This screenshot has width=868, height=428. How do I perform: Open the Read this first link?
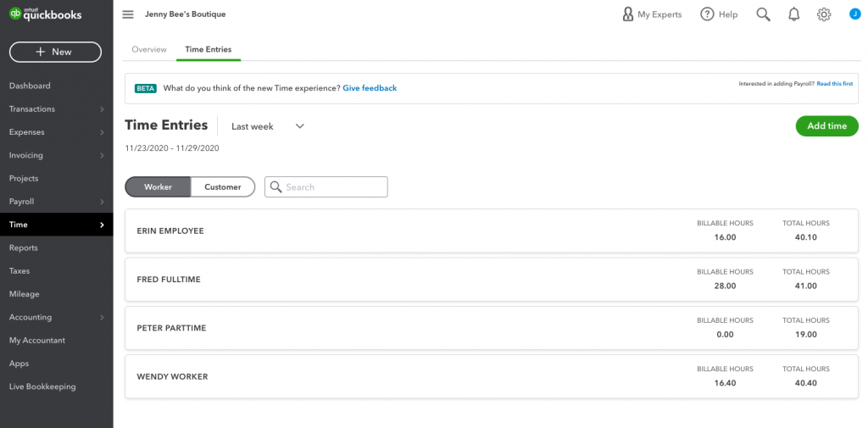835,84
